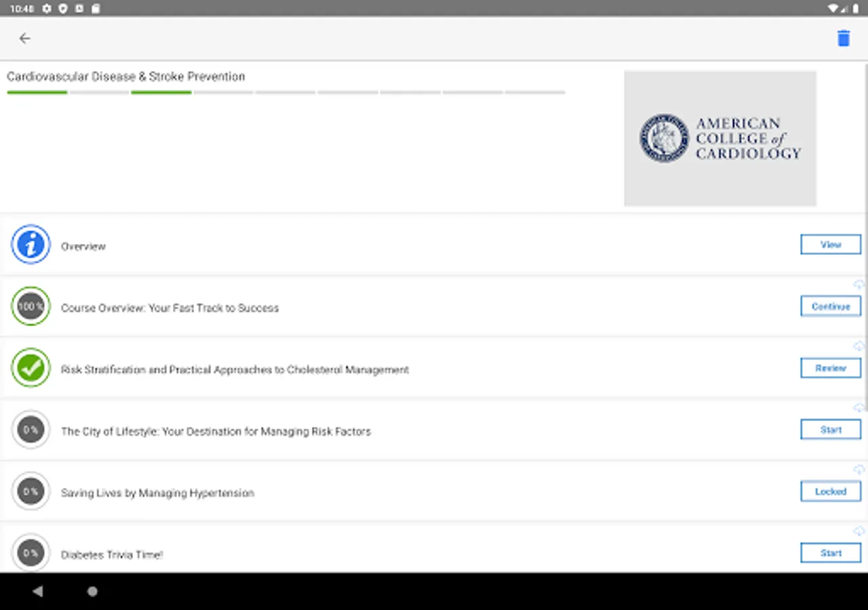Click the cloud download icon above Continue button

coord(859,285)
